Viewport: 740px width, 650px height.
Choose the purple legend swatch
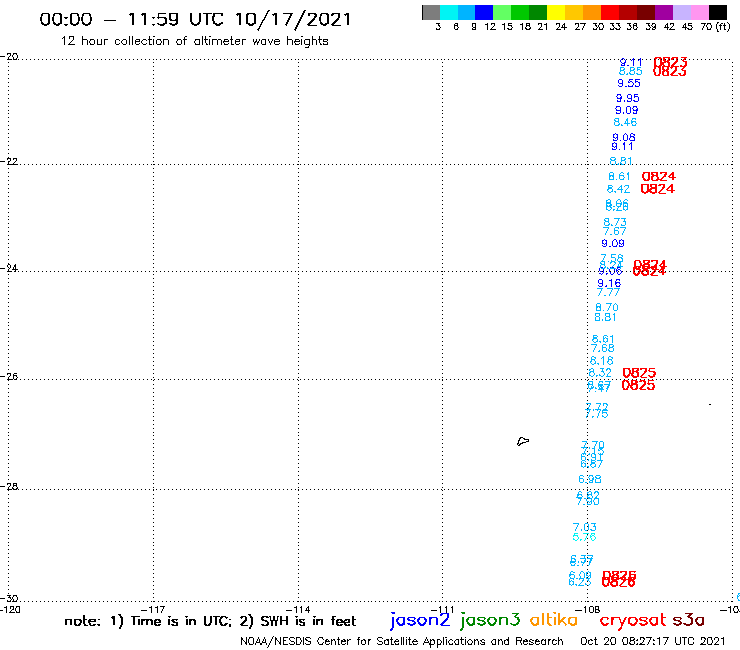click(664, 12)
